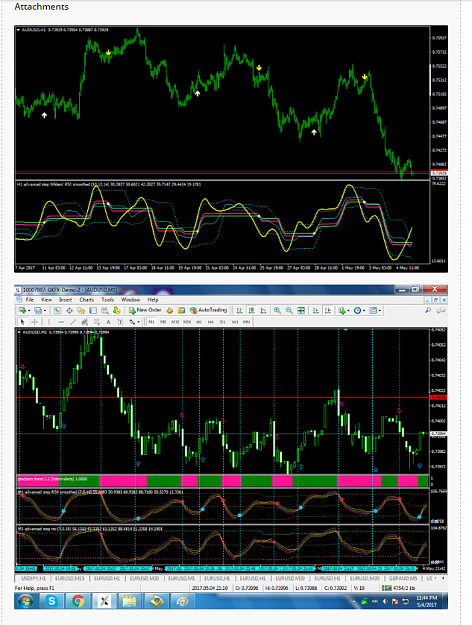Image resolution: width=472 pixels, height=625 pixels.
Task: Switch to the H4 timeframe
Action: pyautogui.click(x=210, y=322)
